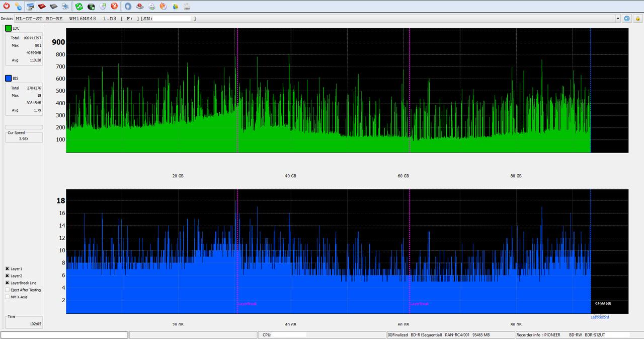The image size is (644, 339).
Task: Click the 18 axis label on BIS graph
Action: click(x=60, y=200)
